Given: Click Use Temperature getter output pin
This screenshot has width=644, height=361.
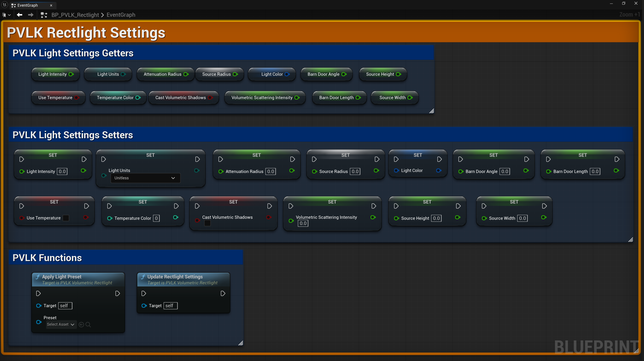Looking at the screenshot, I should pos(77,98).
